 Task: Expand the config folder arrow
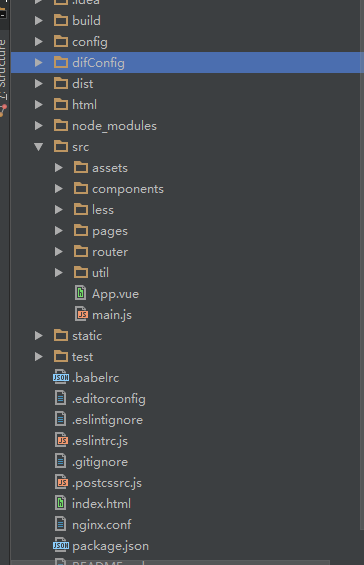(39, 41)
